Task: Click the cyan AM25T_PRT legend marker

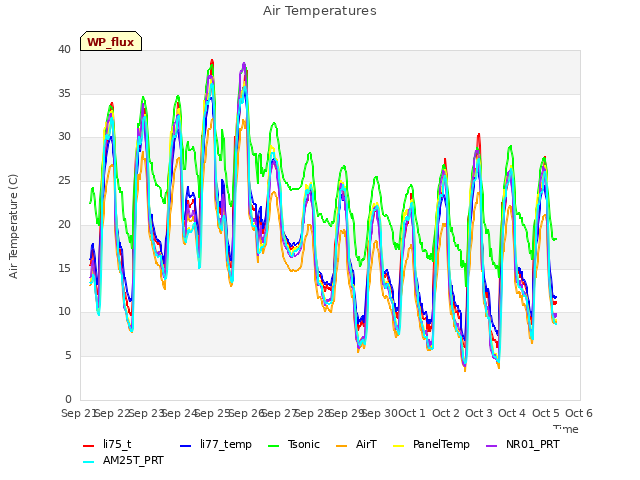Action: coord(89,462)
